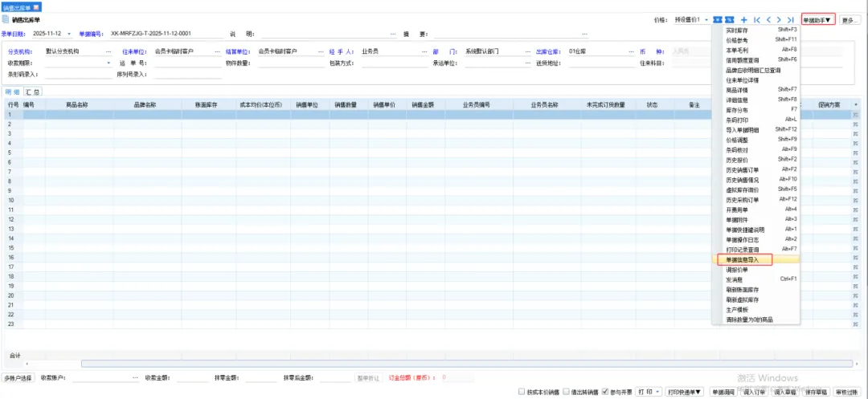The image size is (868, 399).
Task: Select 单据信息导入 from the menu
Action: click(x=744, y=260)
